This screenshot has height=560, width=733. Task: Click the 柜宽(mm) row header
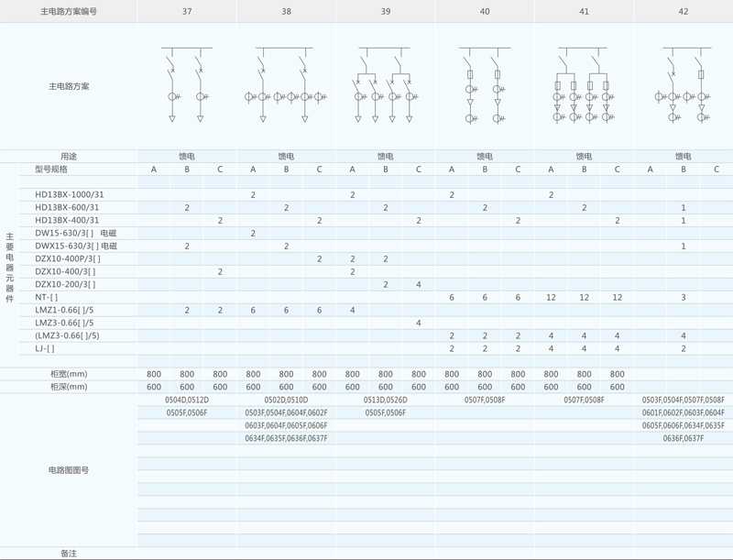(69, 374)
